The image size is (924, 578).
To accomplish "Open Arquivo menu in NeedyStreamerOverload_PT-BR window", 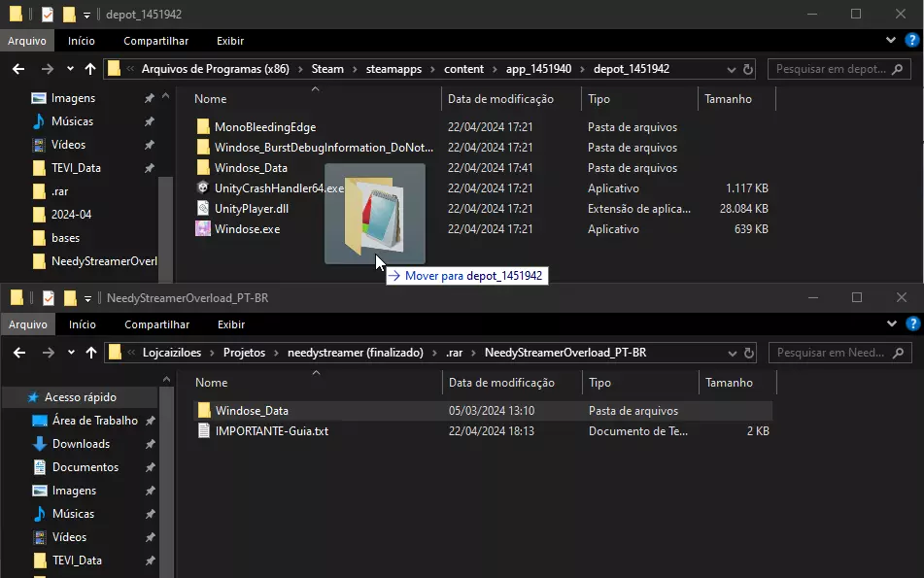I will pyautogui.click(x=28, y=324).
